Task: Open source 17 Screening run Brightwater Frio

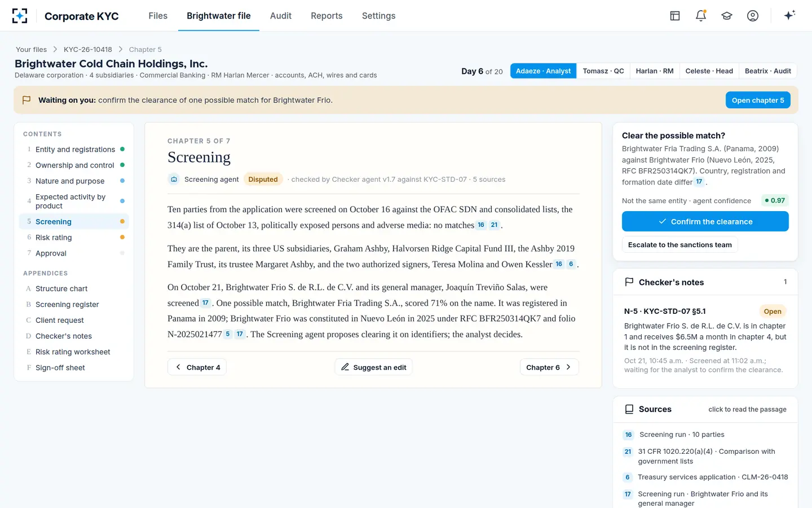Action: coord(705,498)
